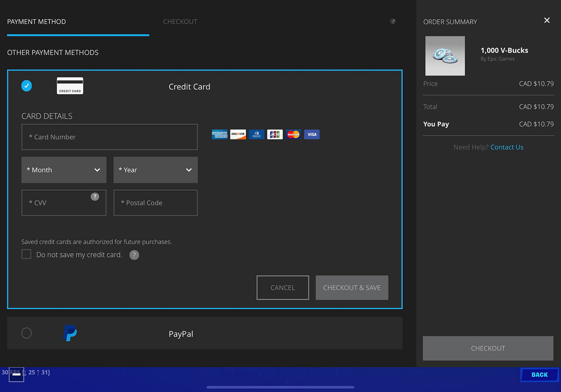This screenshot has width=561, height=392.
Task: Click the Back button
Action: (539, 375)
